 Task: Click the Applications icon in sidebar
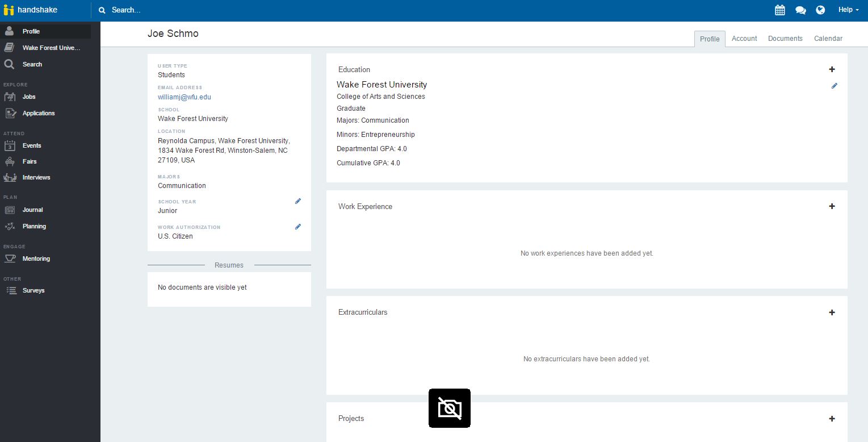click(x=10, y=113)
